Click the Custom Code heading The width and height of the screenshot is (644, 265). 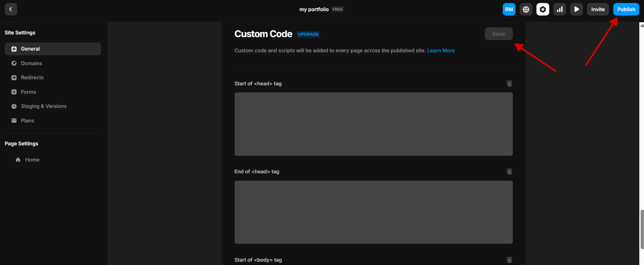[x=263, y=34]
